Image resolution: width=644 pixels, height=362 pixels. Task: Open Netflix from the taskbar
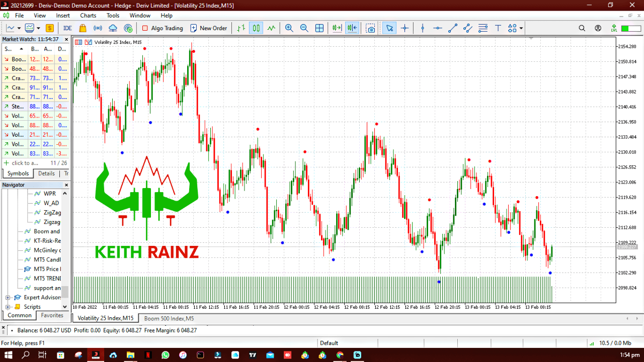[x=148, y=355]
